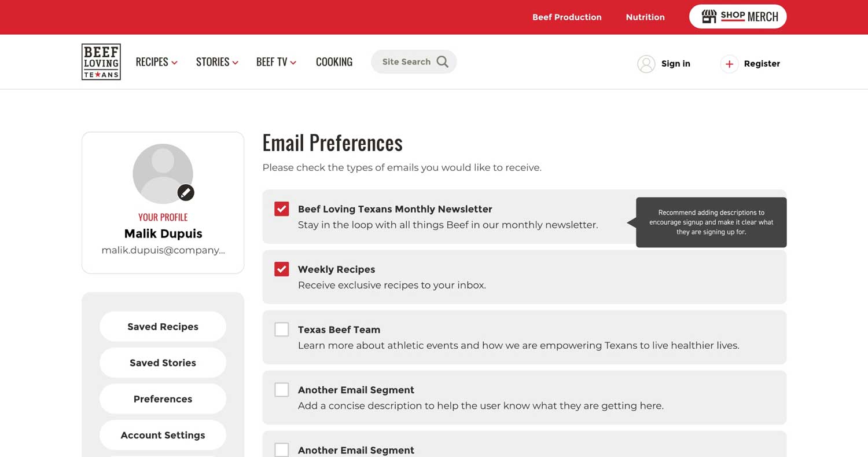The height and width of the screenshot is (457, 868).
Task: Click the magnifying glass search icon
Action: 443,62
